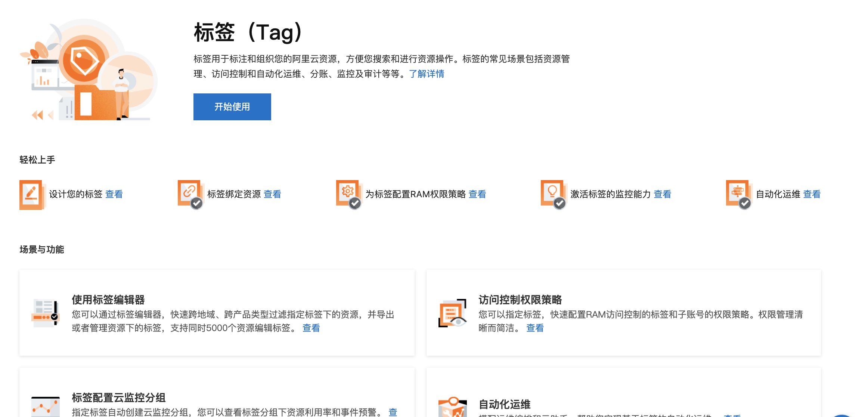Screen dimensions: 868x417
Task: Click the 开始使用 button
Action: click(232, 107)
